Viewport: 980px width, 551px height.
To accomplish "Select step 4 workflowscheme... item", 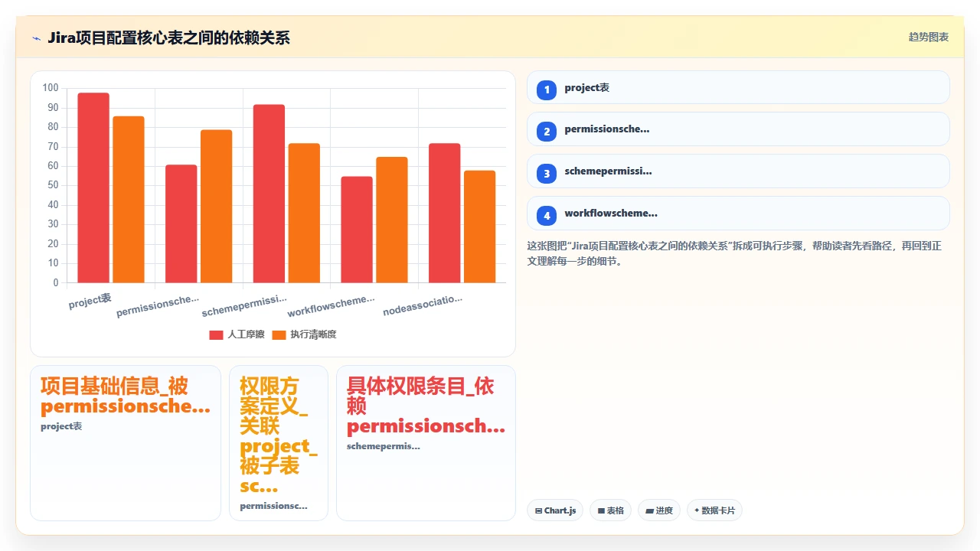I will tap(738, 214).
